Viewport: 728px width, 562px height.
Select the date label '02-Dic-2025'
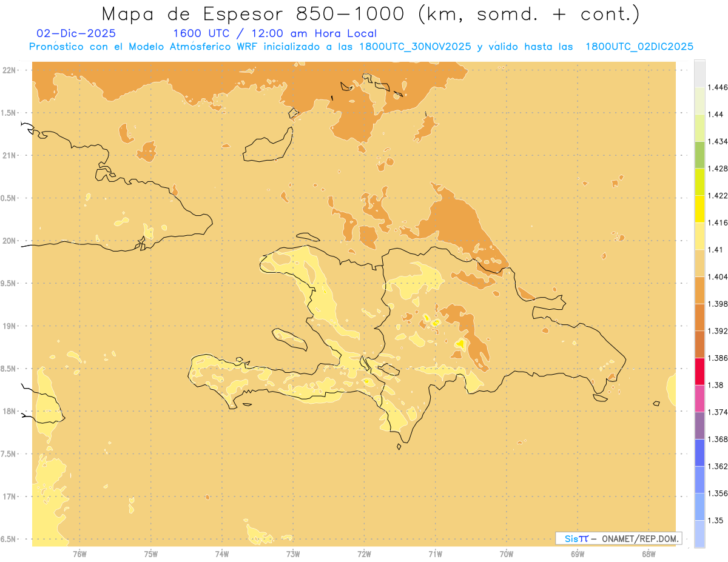(76, 33)
